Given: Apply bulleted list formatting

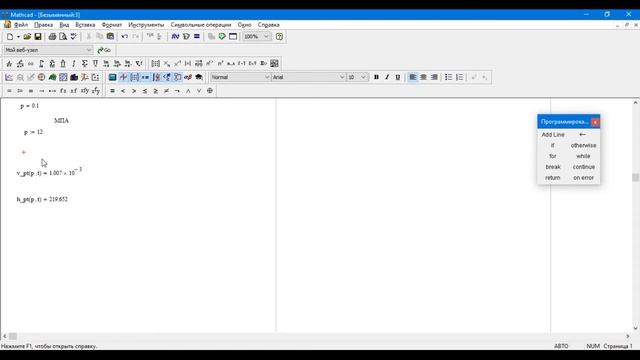Looking at the screenshot, I should click(449, 77).
